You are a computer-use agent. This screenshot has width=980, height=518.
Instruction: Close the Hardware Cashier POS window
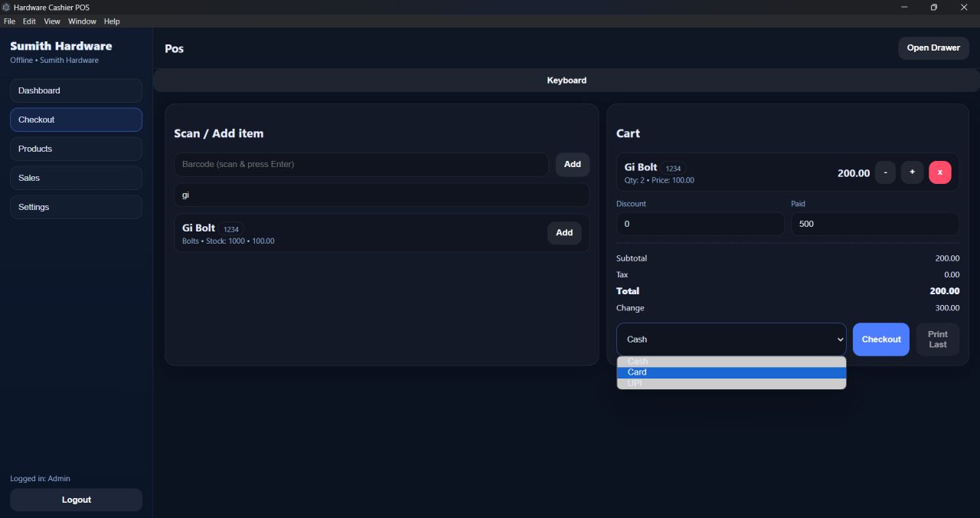pos(964,7)
